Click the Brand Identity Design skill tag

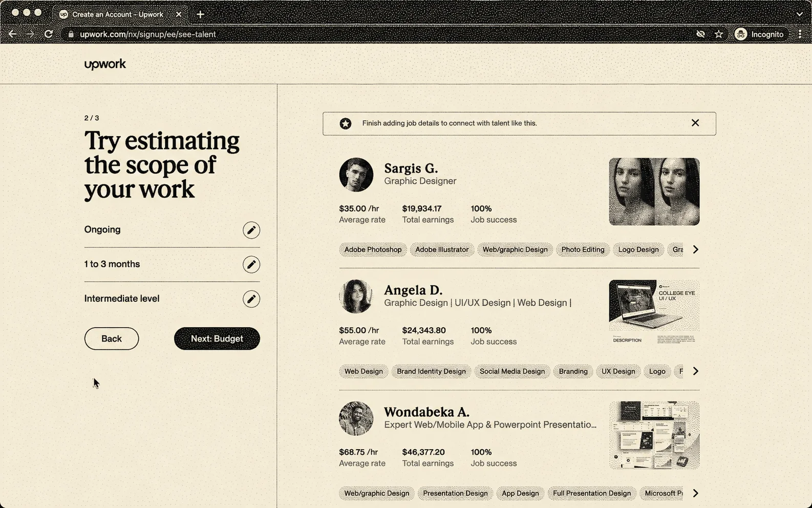tap(431, 371)
